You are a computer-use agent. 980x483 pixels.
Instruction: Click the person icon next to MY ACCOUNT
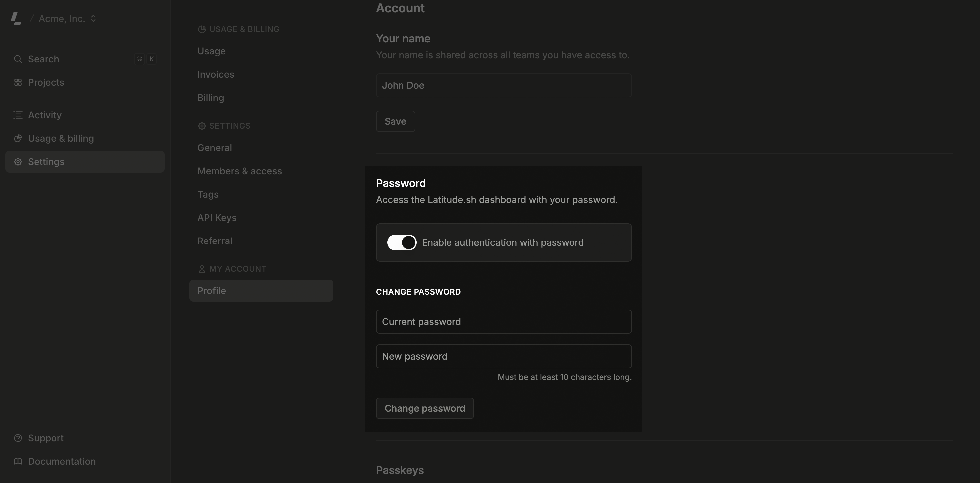click(x=202, y=269)
